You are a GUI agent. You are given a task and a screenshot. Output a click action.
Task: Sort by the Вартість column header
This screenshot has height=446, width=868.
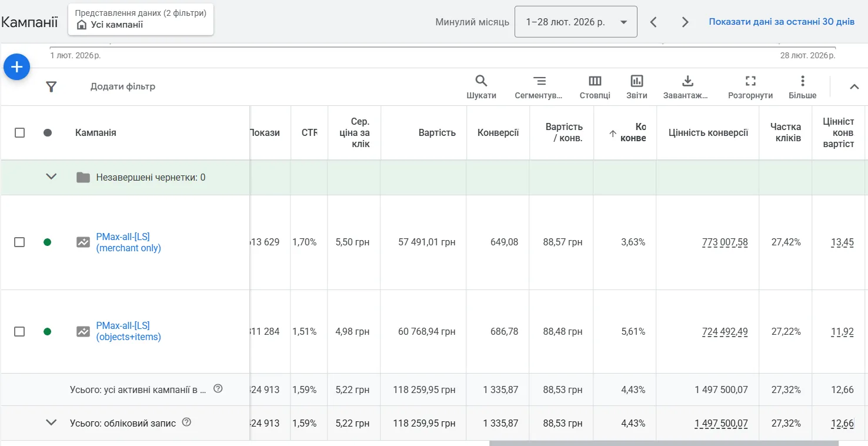[x=437, y=132]
